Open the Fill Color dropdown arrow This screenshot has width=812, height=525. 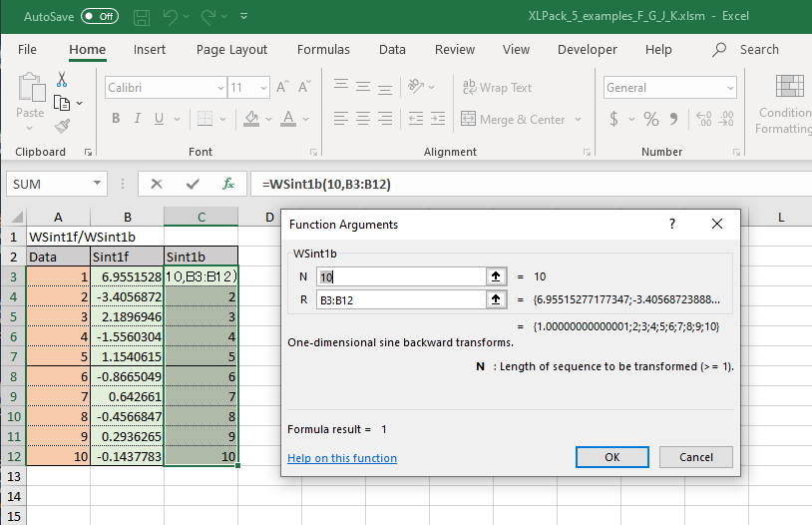pyautogui.click(x=268, y=119)
